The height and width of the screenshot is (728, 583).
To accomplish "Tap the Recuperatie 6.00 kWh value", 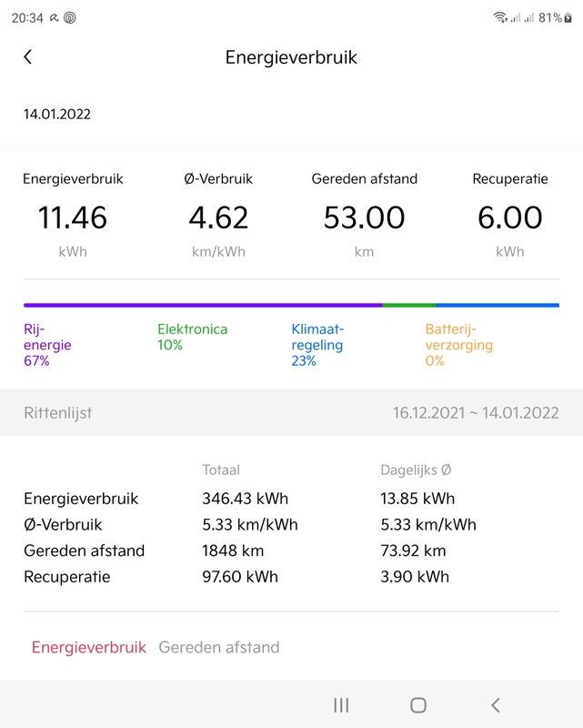I will pos(510,218).
